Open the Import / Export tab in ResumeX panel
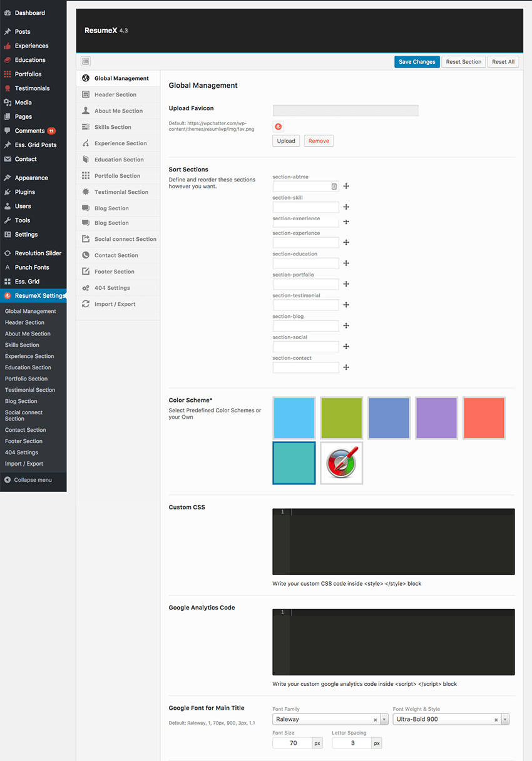This screenshot has width=532, height=761. (118, 304)
